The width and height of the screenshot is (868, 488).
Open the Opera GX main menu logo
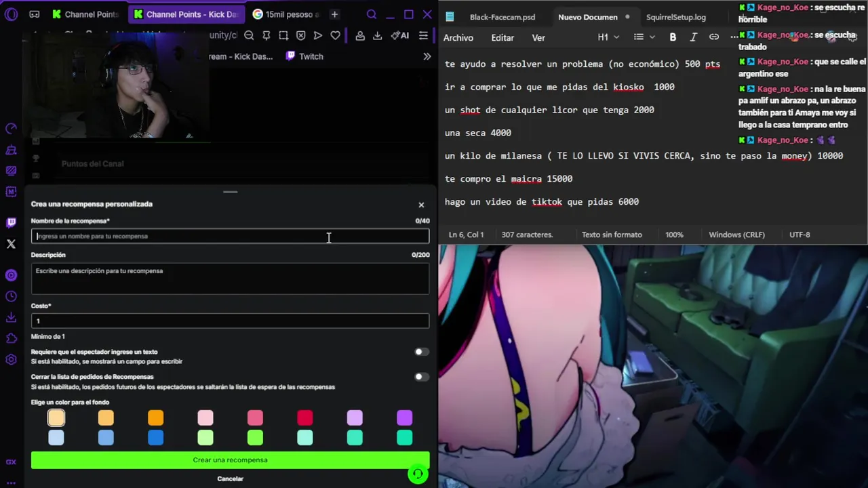(x=11, y=14)
